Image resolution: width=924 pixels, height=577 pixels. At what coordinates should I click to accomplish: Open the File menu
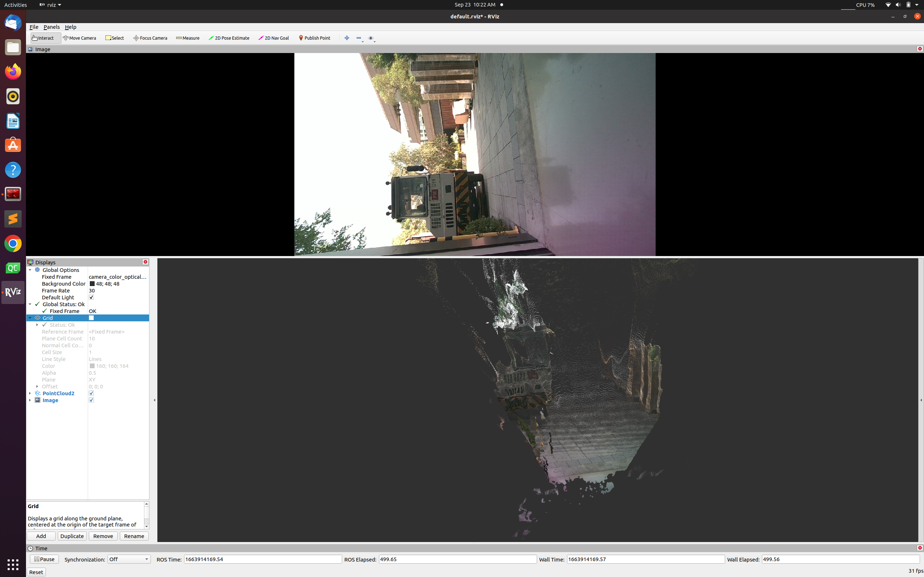34,27
